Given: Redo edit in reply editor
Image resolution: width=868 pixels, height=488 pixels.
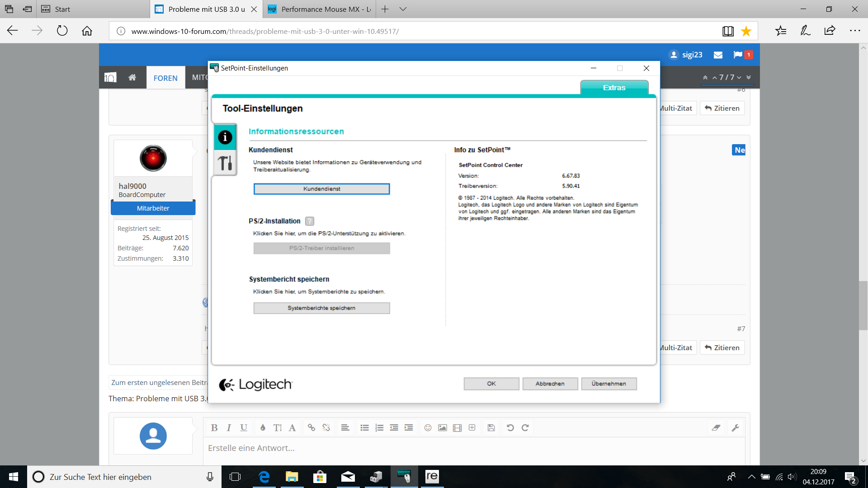Looking at the screenshot, I should [x=525, y=427].
